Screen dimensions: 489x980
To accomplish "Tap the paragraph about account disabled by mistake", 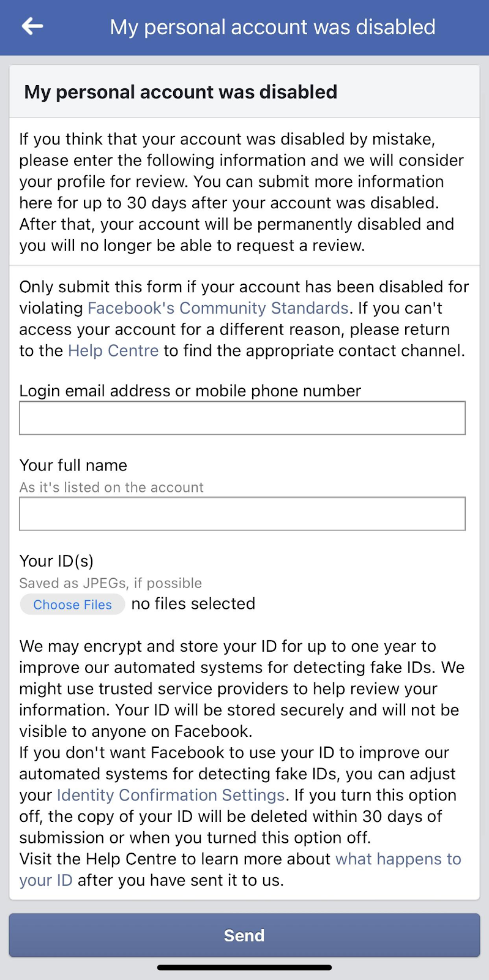I will click(x=242, y=192).
